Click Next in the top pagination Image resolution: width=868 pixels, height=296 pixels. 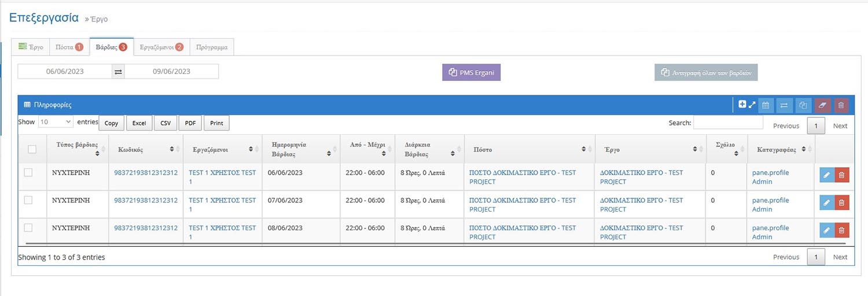(x=840, y=125)
